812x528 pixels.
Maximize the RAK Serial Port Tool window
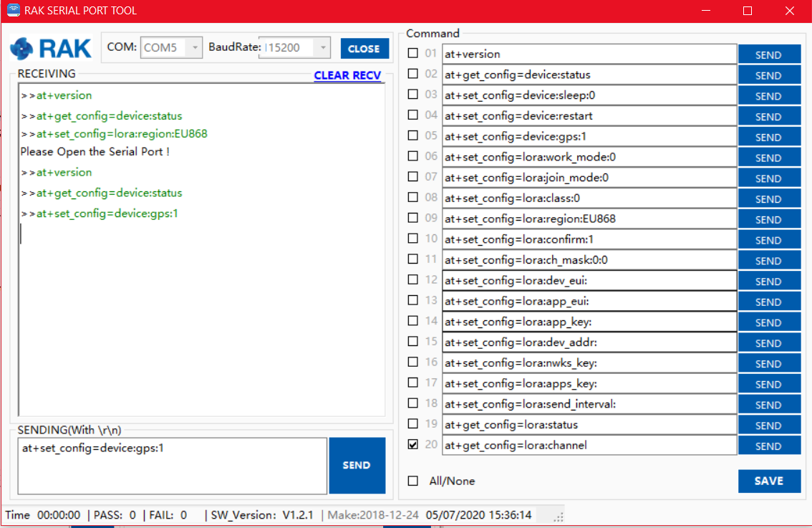pos(747,11)
